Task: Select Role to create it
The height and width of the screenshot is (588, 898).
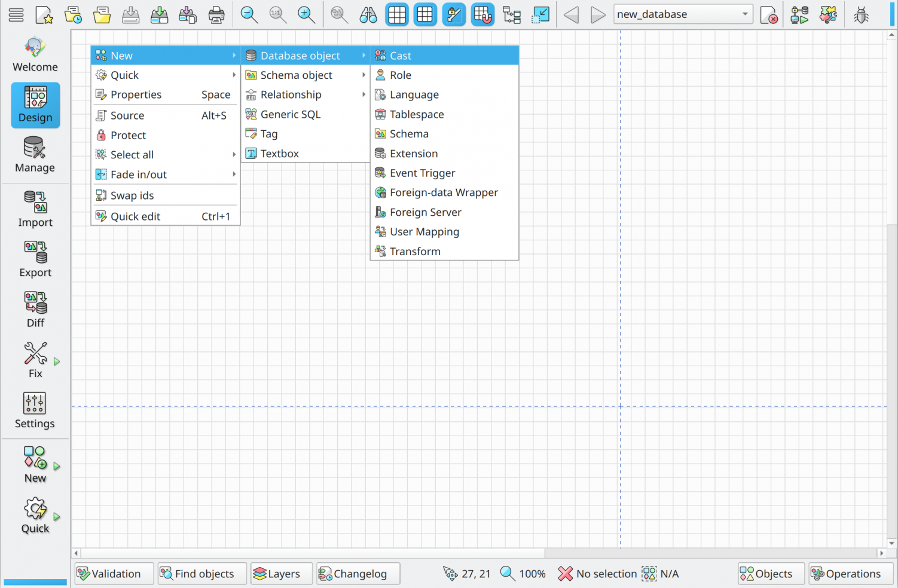Action: (x=445, y=75)
